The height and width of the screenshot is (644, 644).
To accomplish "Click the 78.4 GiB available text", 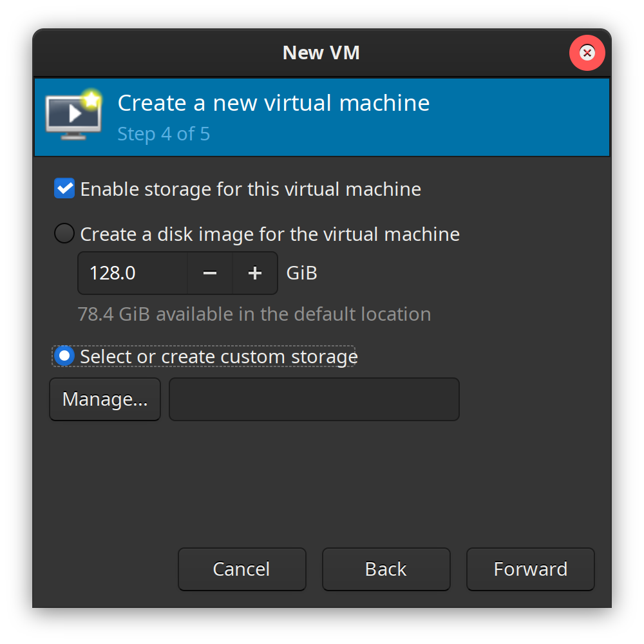I will pyautogui.click(x=254, y=314).
